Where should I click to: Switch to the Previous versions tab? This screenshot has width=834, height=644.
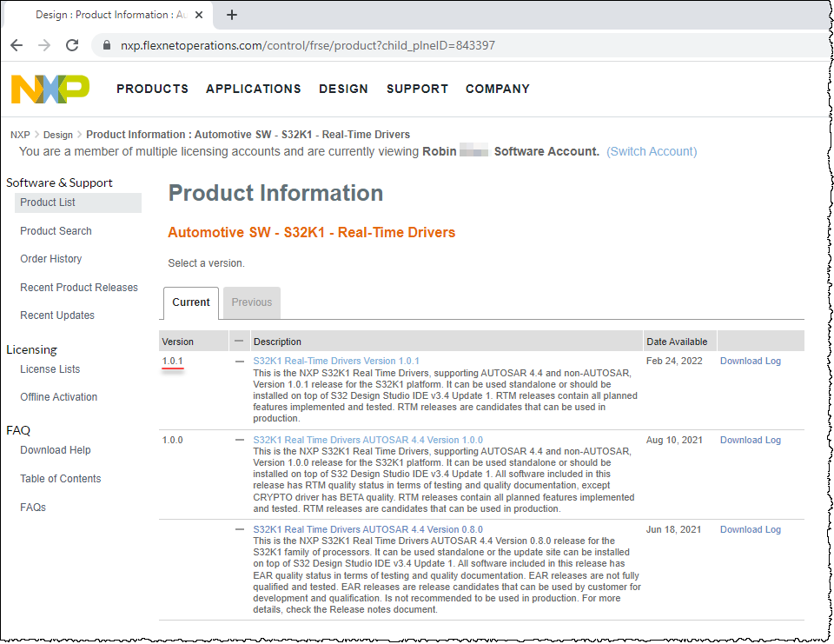coord(252,302)
